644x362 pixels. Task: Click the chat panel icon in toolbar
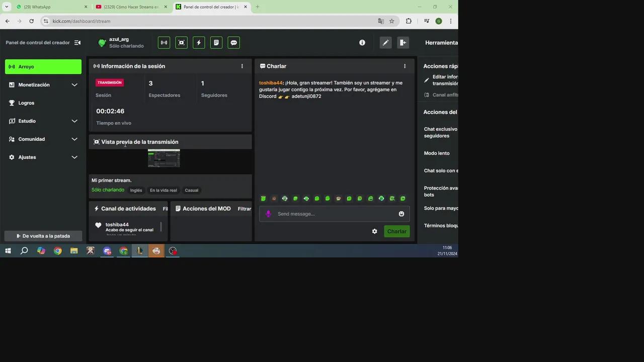(233, 43)
